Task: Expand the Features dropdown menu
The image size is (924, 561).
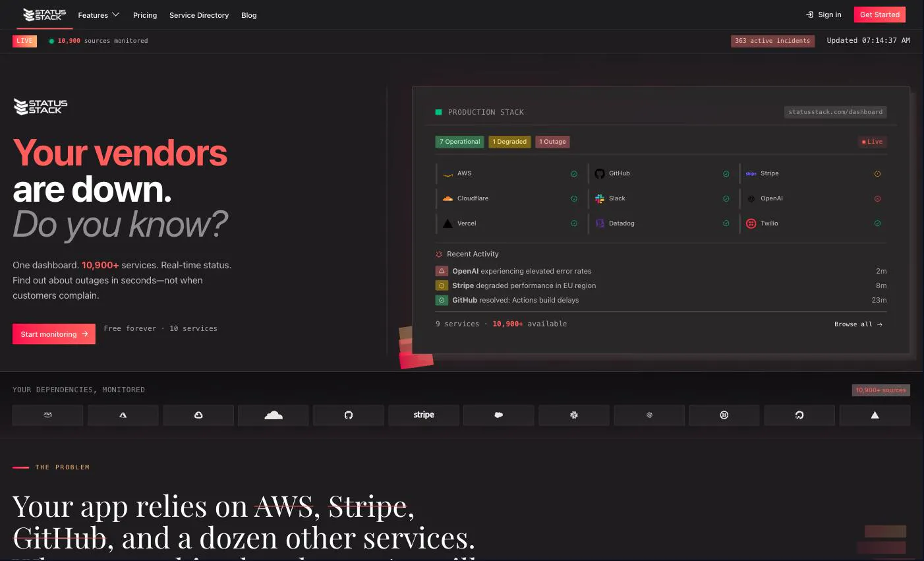Action: pos(98,15)
